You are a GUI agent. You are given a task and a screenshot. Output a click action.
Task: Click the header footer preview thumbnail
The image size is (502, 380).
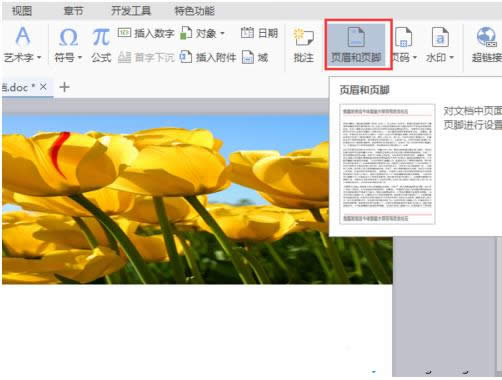[x=387, y=164]
